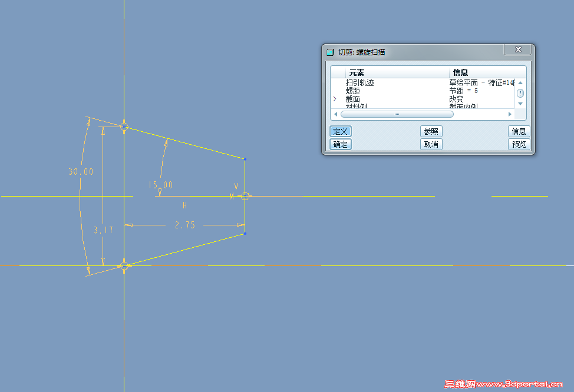Click the 30.00 angle dimension

pos(81,171)
